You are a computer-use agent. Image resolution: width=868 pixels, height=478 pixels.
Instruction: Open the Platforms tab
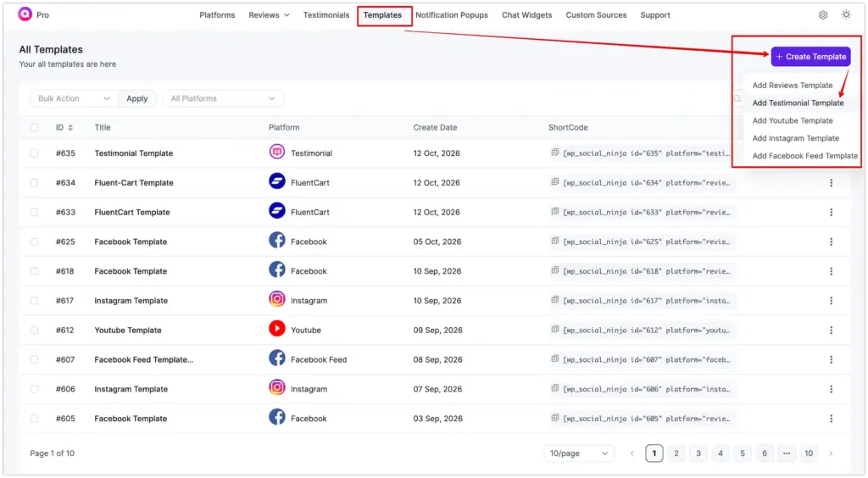tap(217, 15)
